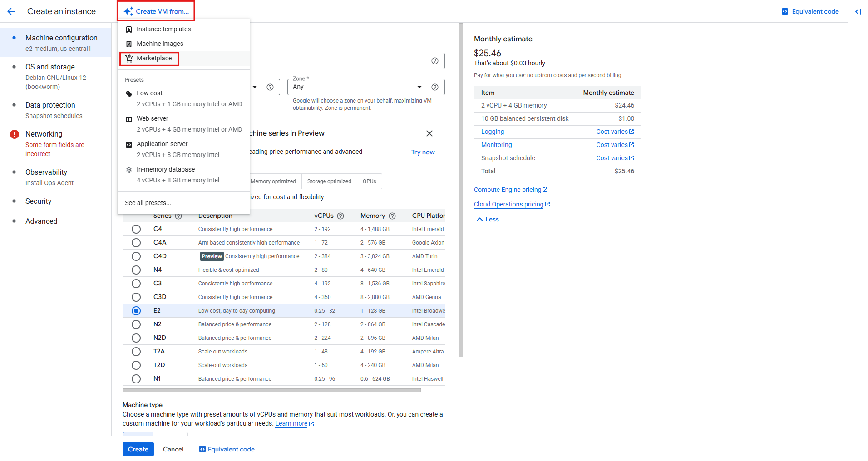Collapse the pricing details with Less

tap(487, 219)
